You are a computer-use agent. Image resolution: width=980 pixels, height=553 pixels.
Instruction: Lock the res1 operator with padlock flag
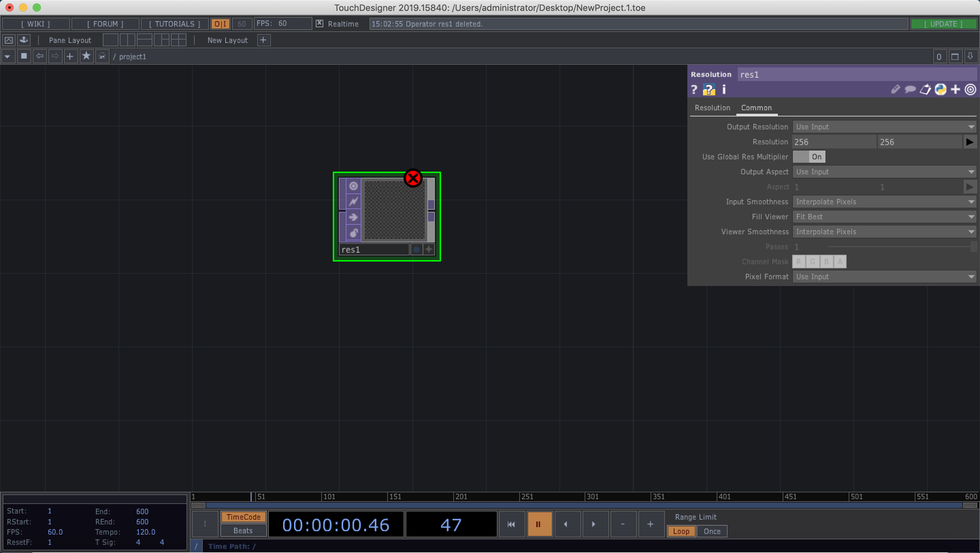pyautogui.click(x=354, y=233)
